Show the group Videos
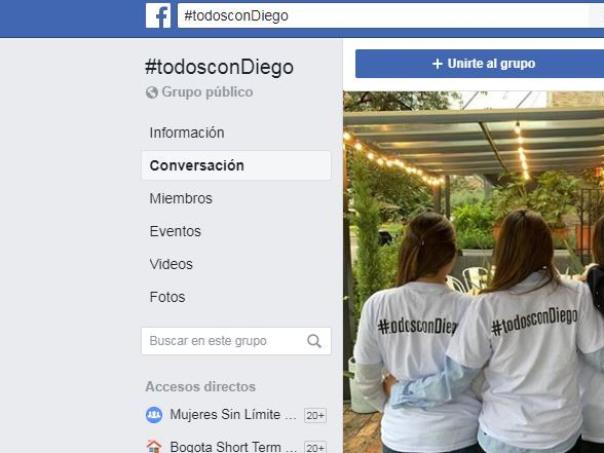 [171, 264]
